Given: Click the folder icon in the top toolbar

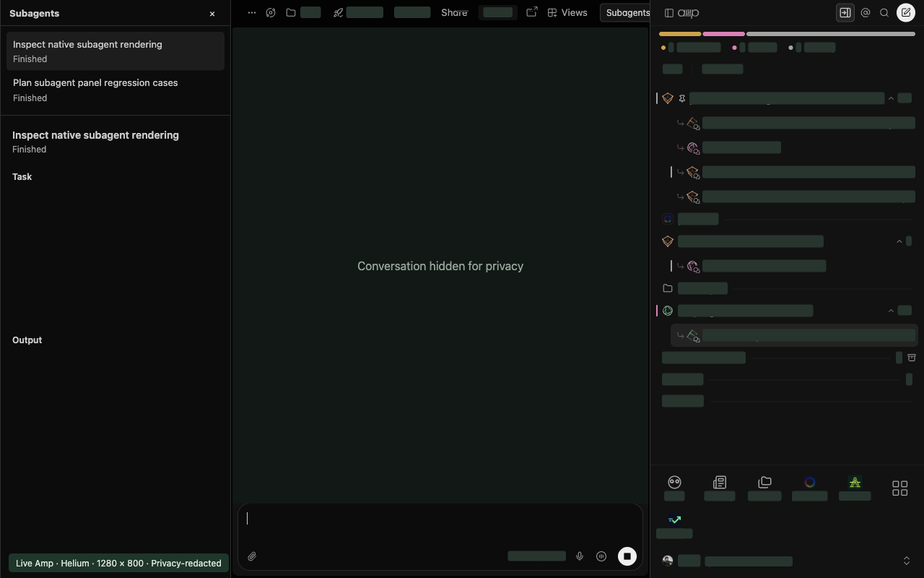Looking at the screenshot, I should click(290, 12).
